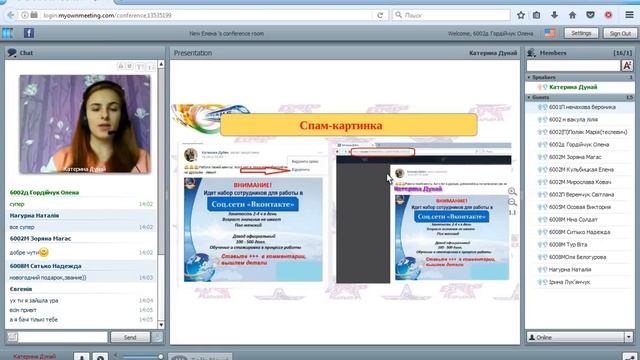Viewport: 640px width, 360px height.
Task: Open the Chat panel speech bubble icon
Action: [x=12, y=53]
